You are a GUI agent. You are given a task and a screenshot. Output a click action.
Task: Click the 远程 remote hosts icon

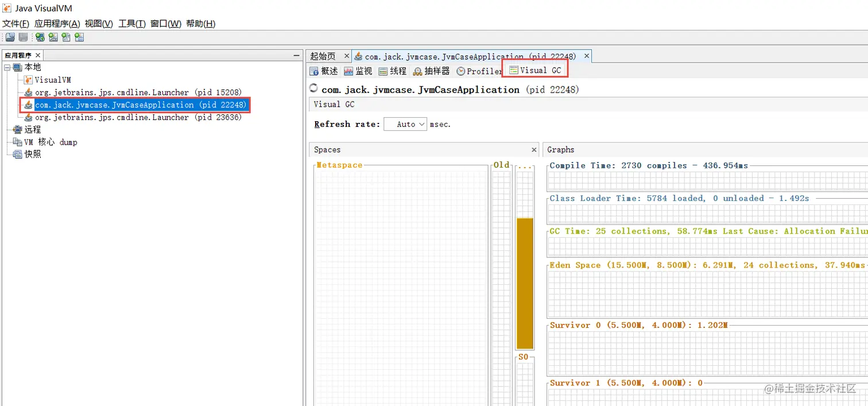pyautogui.click(x=18, y=130)
